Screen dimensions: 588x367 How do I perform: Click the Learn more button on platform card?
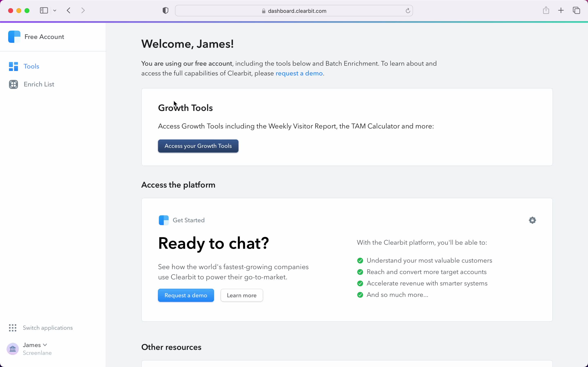coord(241,295)
